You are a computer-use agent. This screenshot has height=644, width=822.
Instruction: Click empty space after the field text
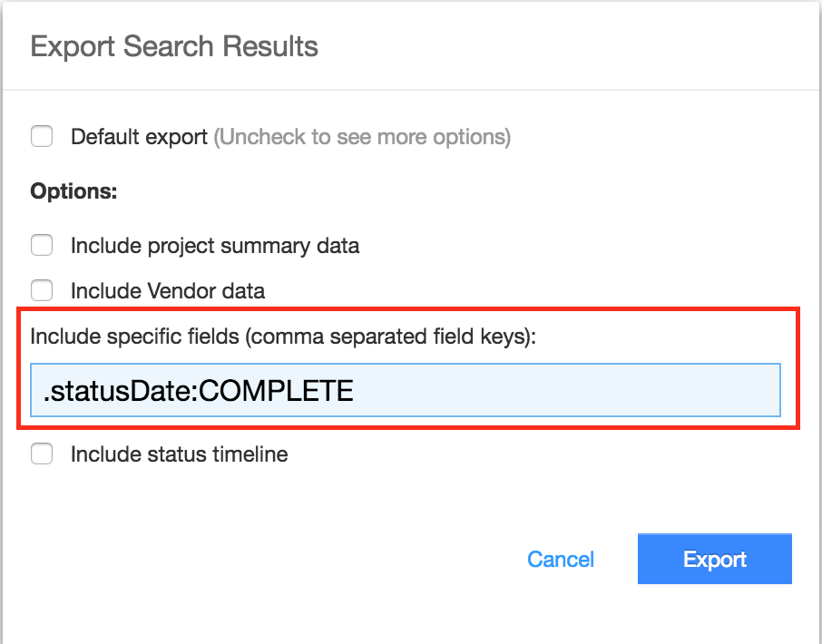[563, 391]
